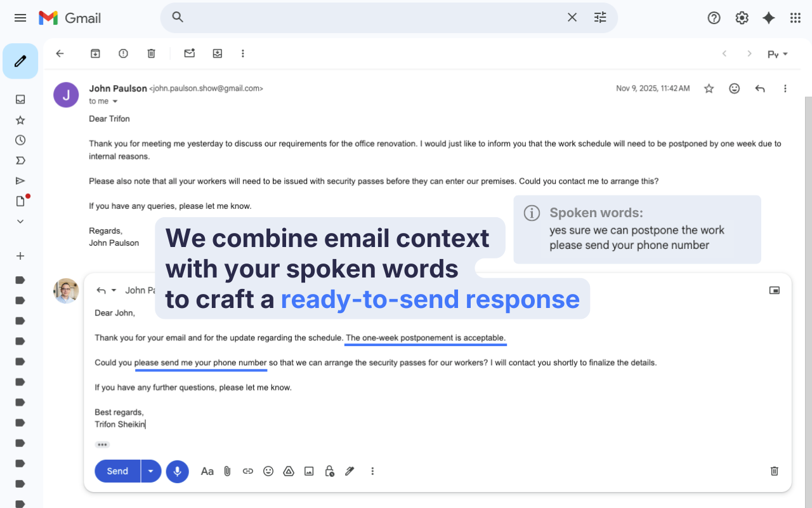
Task: Toggle confidential mode for the reply
Action: 329,471
